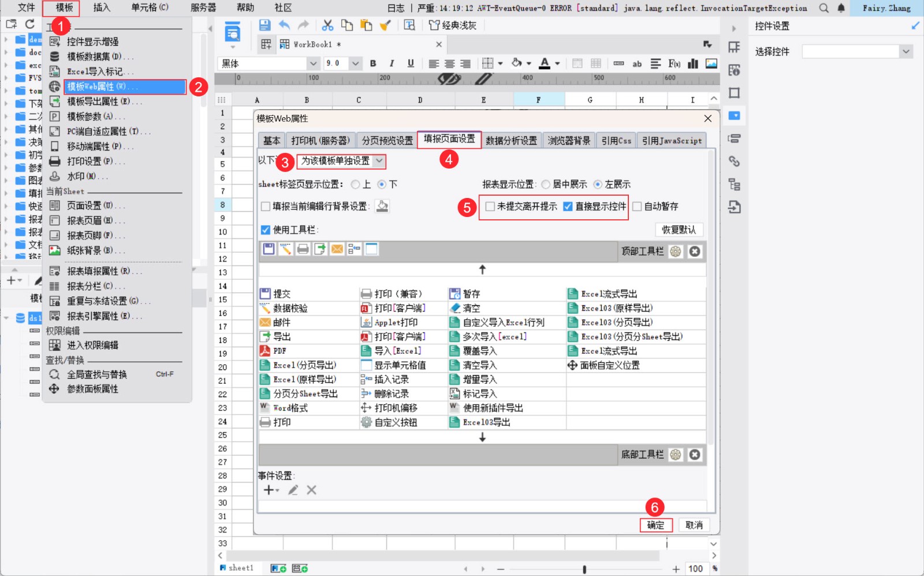The image size is (924, 576).
Task: Click 经典浅灰 theme button
Action: pos(453,25)
